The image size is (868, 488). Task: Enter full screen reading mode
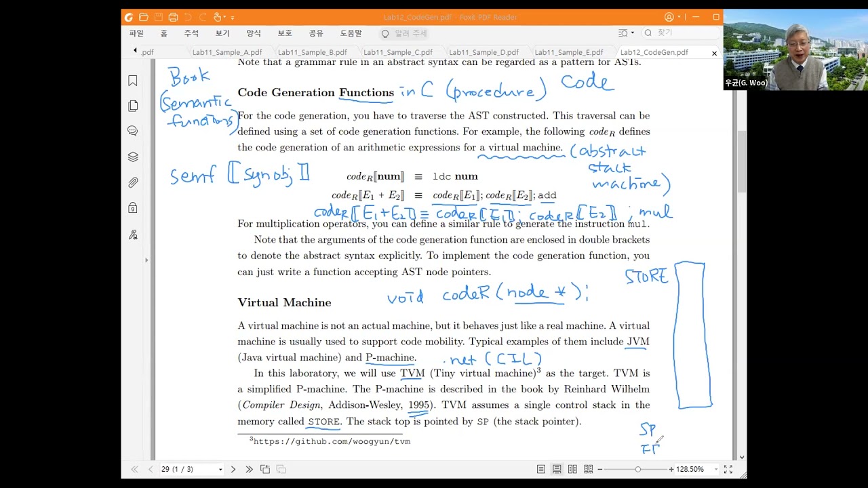pos(728,469)
